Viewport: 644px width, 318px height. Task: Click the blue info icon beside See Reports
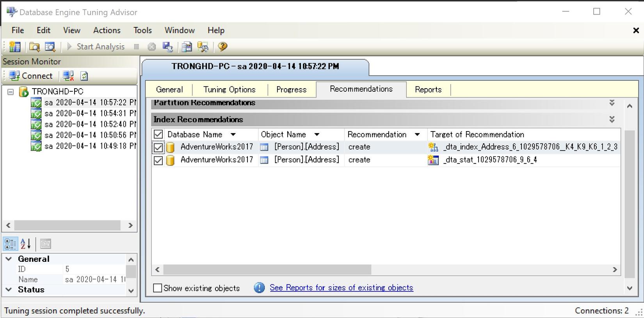(x=259, y=288)
